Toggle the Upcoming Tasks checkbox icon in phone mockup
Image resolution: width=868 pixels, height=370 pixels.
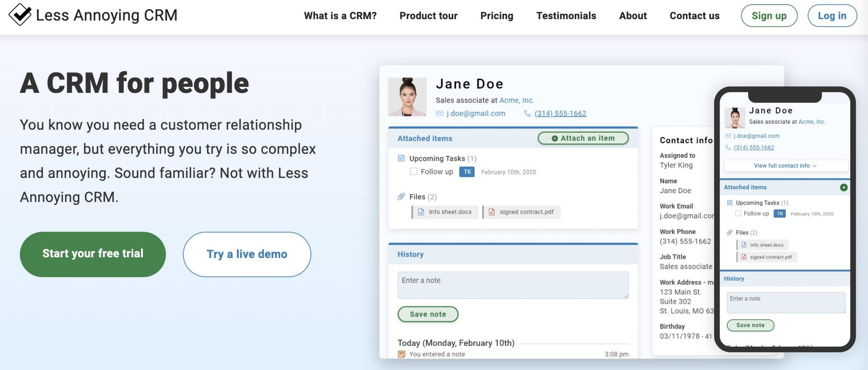(x=729, y=203)
